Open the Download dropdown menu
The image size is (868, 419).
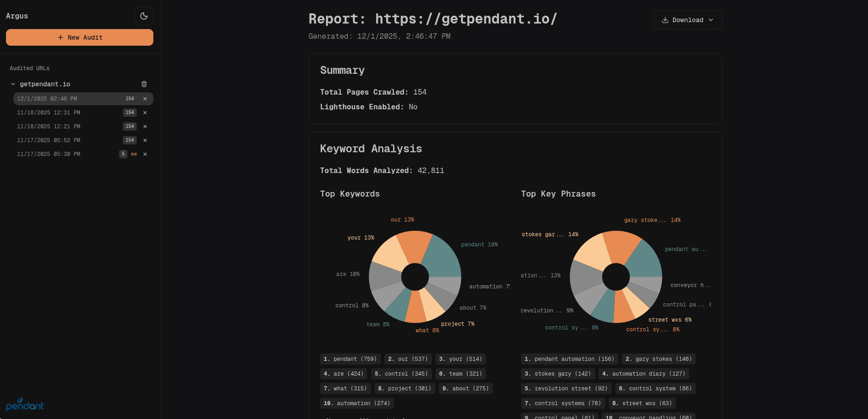tap(687, 20)
